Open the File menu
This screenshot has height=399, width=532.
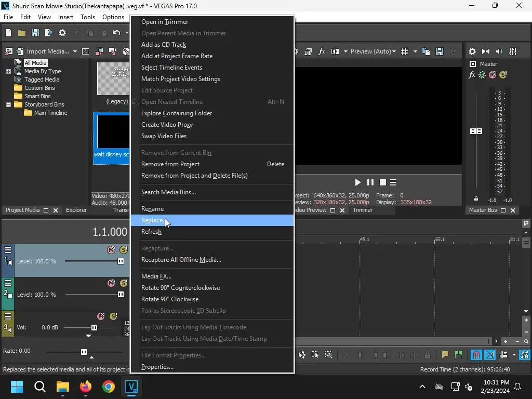(x=8, y=17)
